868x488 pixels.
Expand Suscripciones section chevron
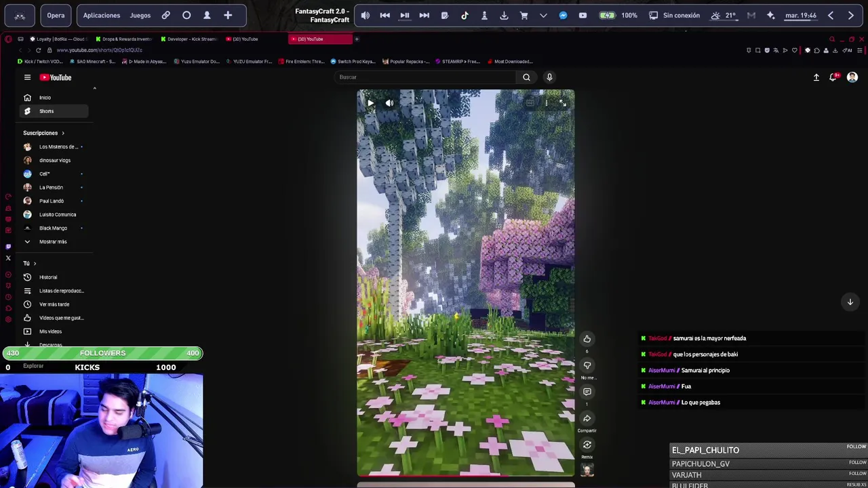pyautogui.click(x=63, y=133)
